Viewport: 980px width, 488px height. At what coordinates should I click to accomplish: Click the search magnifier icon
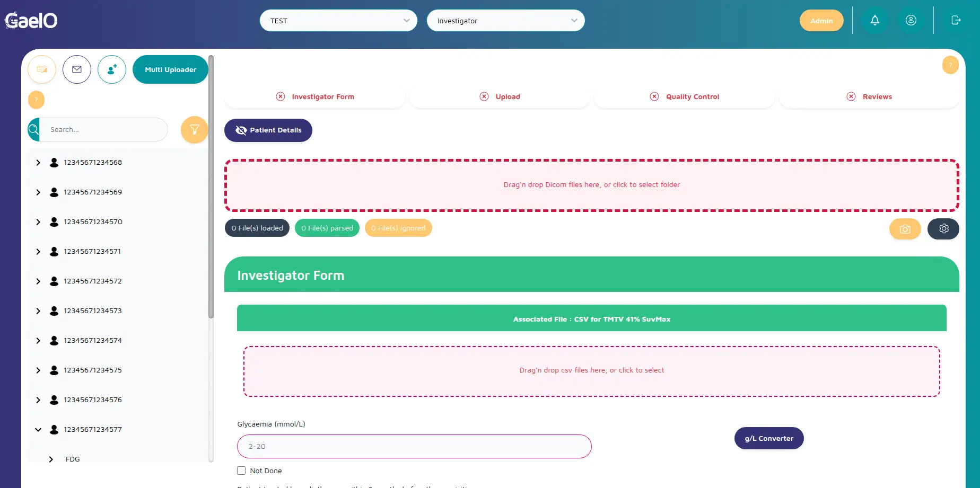click(33, 129)
